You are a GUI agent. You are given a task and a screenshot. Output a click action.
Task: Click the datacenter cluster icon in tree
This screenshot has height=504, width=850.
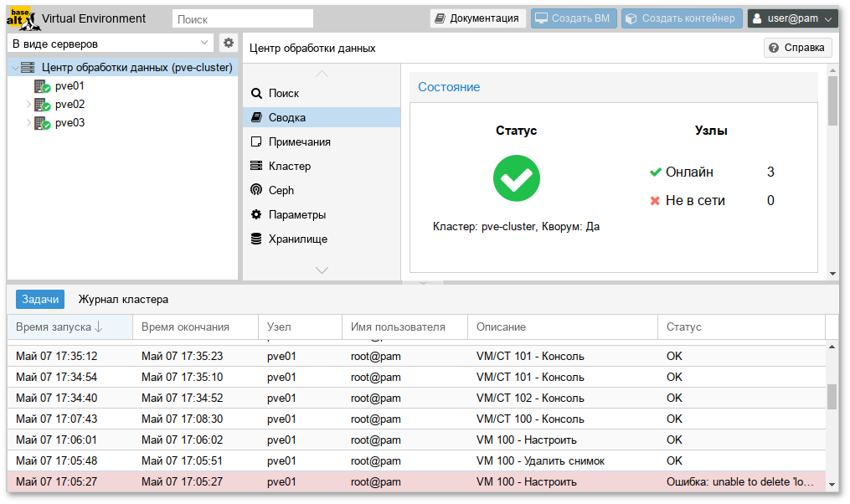point(28,68)
